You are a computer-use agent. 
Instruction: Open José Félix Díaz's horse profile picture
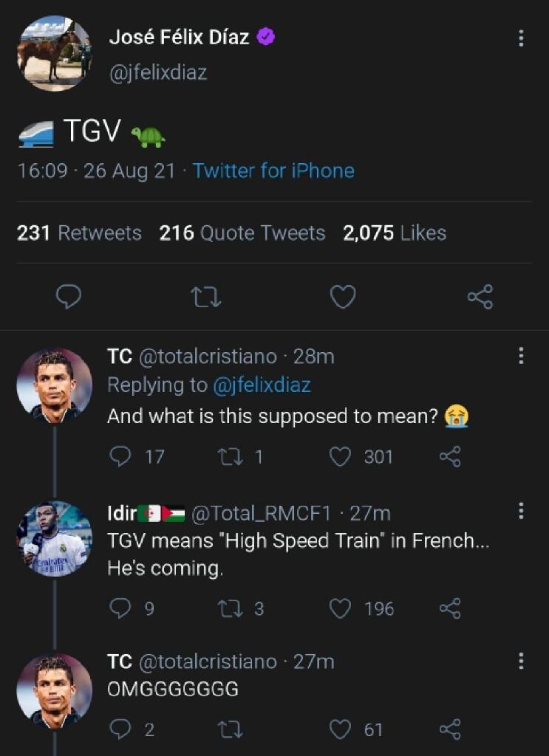tap(55, 53)
